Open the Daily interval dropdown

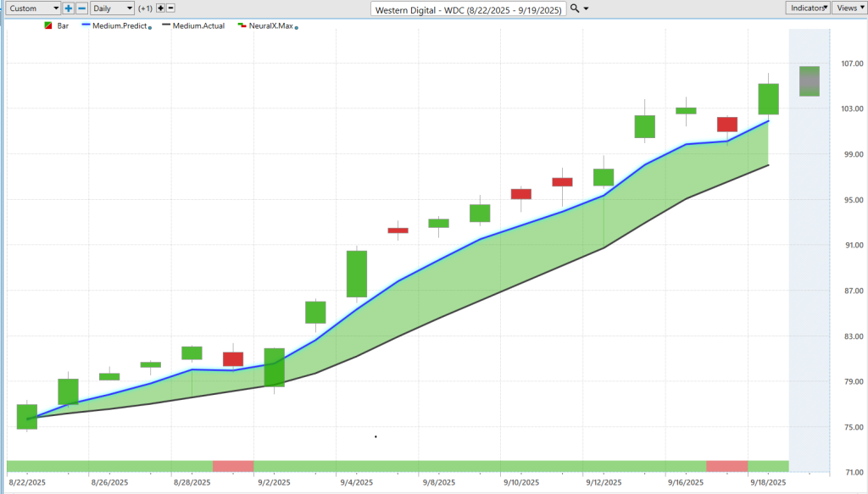[x=113, y=8]
